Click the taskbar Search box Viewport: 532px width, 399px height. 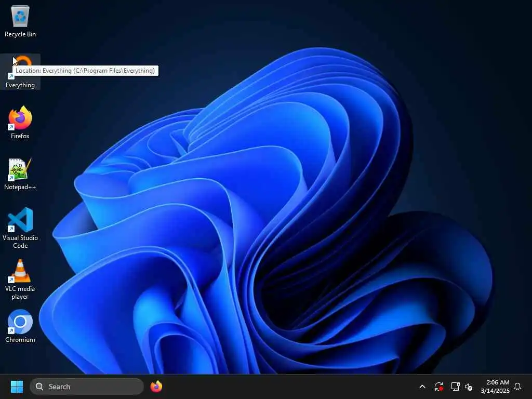pos(87,387)
